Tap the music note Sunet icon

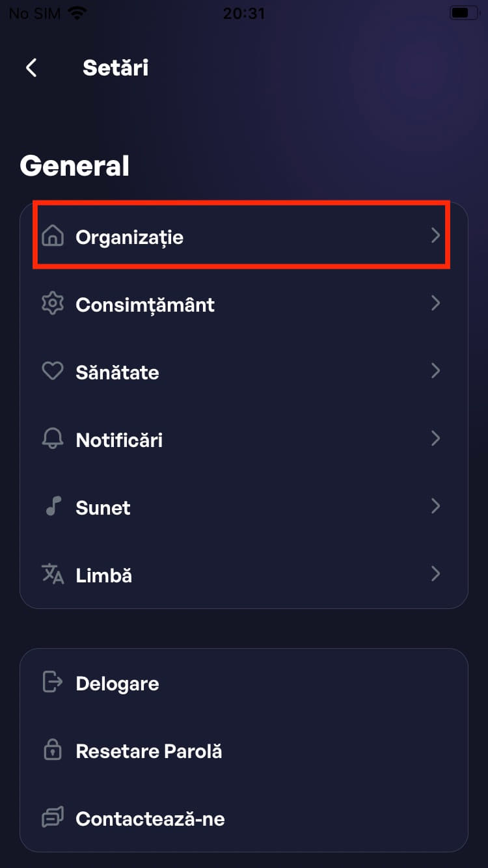53,507
